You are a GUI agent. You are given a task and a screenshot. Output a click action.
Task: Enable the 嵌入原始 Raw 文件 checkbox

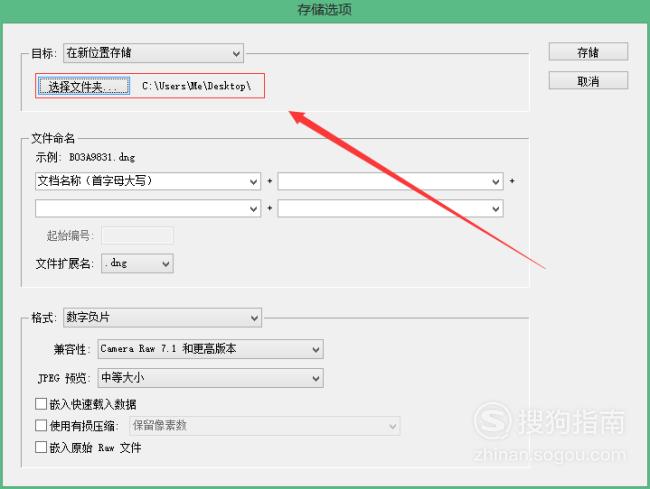click(41, 447)
